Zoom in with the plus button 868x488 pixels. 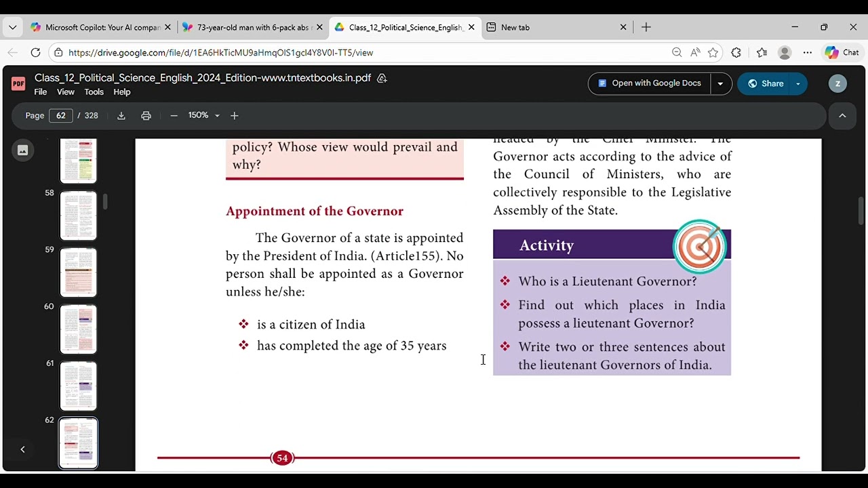(235, 116)
